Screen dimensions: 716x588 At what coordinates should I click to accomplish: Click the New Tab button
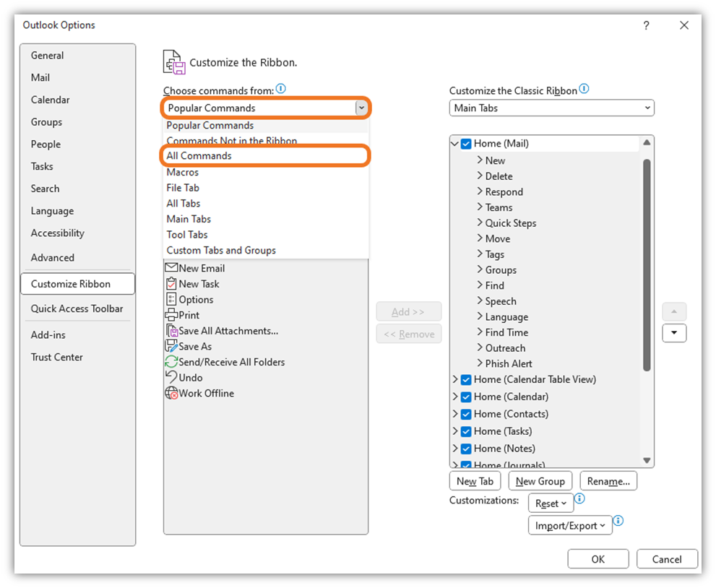[475, 481]
